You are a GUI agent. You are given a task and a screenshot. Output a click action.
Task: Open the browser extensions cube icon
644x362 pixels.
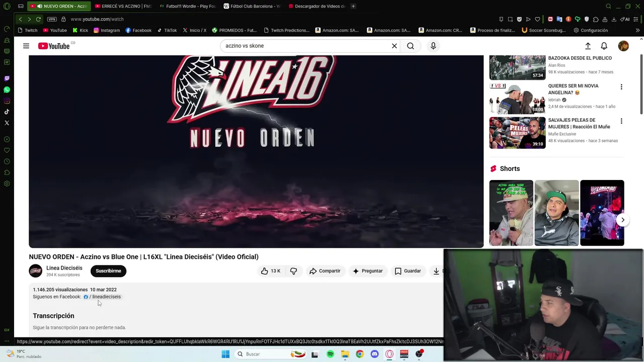tap(596, 19)
